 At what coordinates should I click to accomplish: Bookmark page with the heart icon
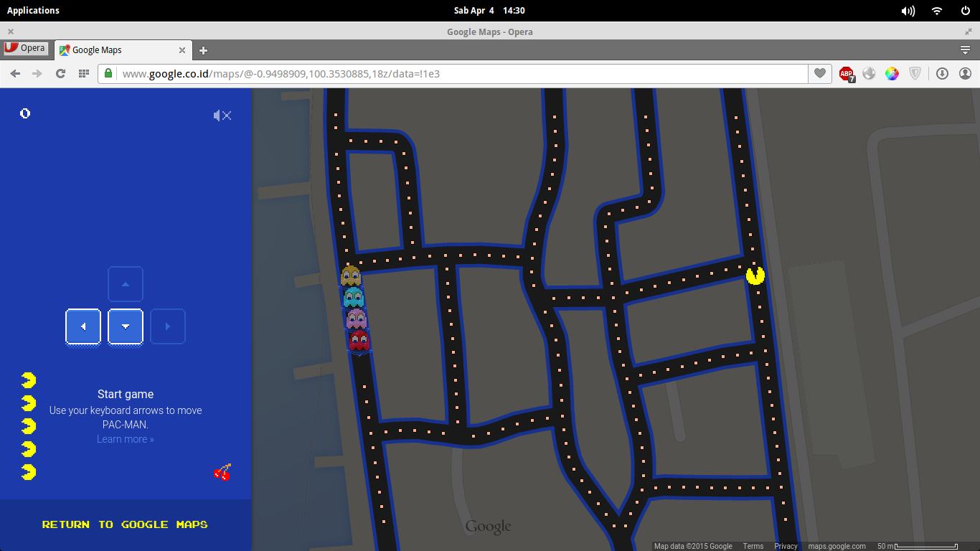819,73
